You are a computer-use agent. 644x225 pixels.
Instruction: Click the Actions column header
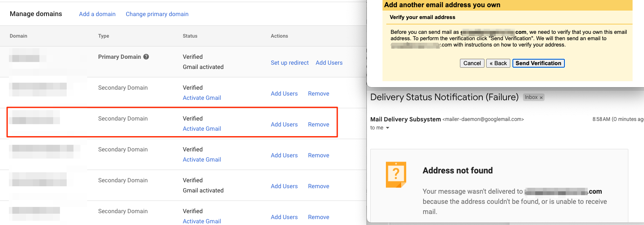[x=279, y=36]
